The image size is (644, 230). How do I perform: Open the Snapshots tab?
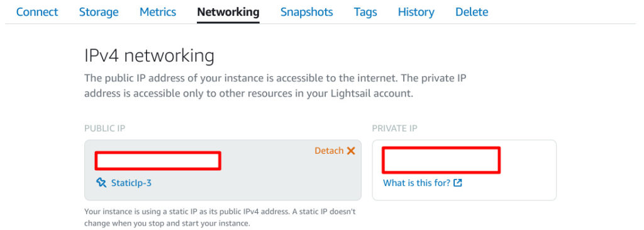pyautogui.click(x=306, y=12)
